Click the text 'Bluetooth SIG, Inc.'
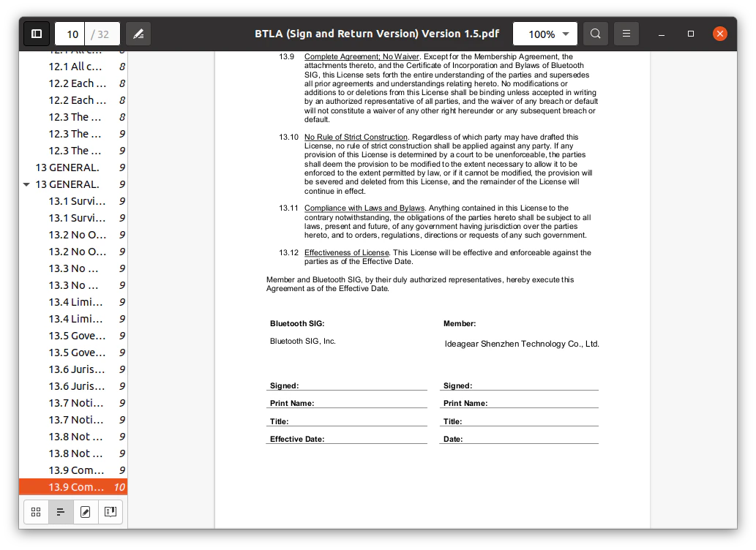This screenshot has height=550, width=756. tap(303, 341)
